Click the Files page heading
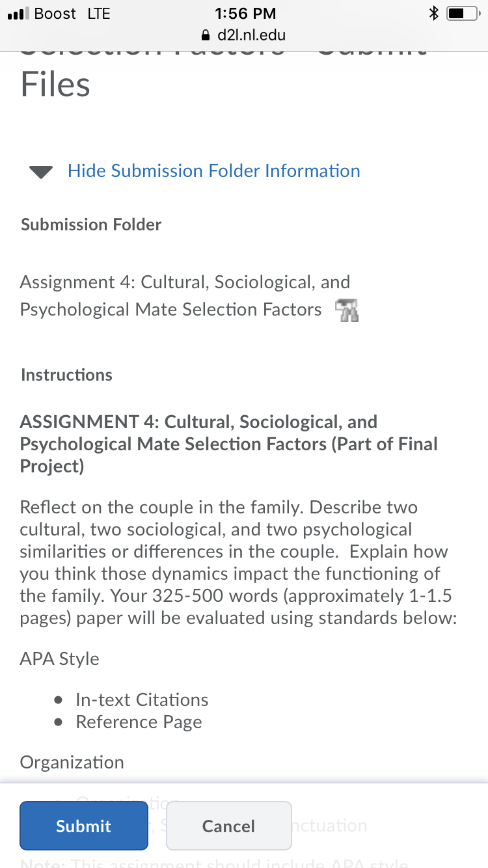Viewport: 488px width, 868px height. coord(55,85)
